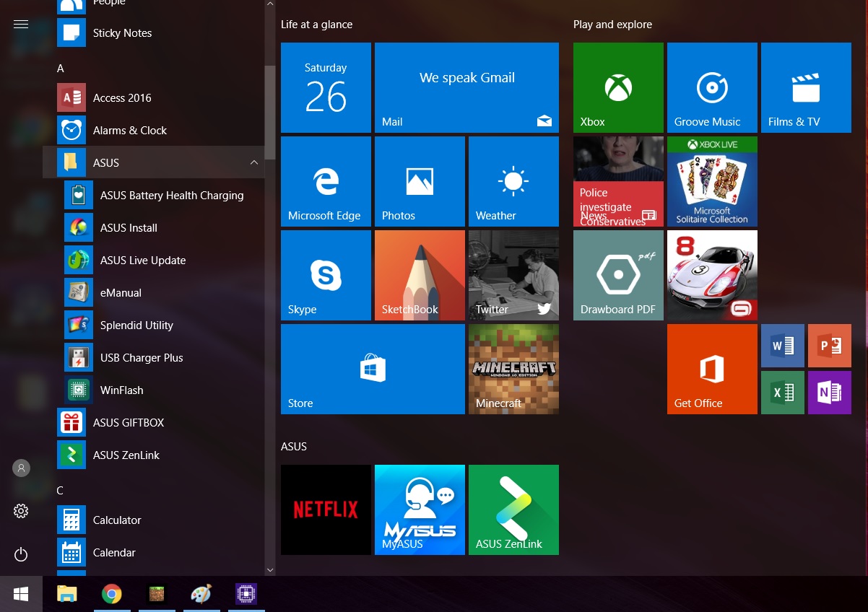Open the PowerPoint small tile
868x612 pixels.
pyautogui.click(x=830, y=346)
